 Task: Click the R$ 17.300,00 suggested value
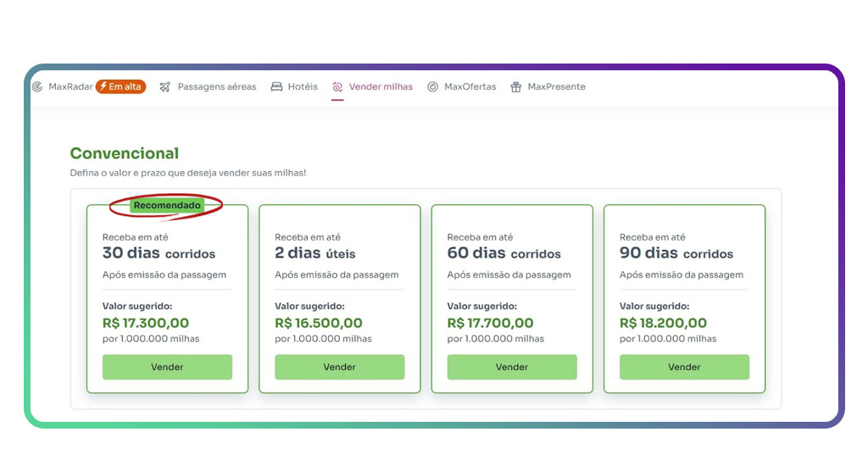coord(146,323)
